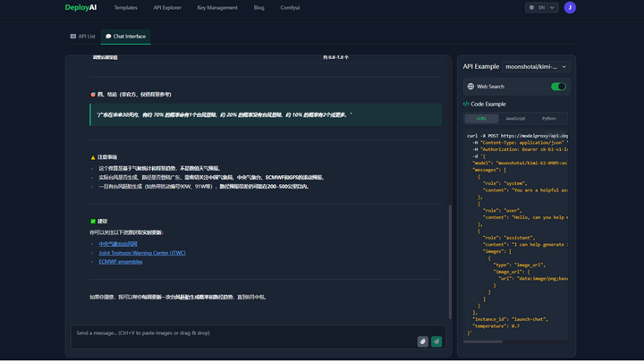Image resolution: width=644 pixels, height=362 pixels.
Task: Click the green checkmark icon heading
Action: tap(93, 222)
